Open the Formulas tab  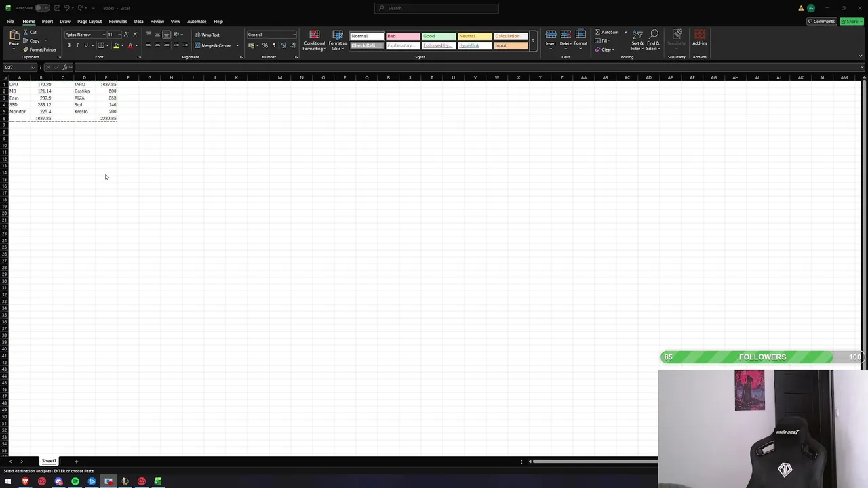coord(118,21)
